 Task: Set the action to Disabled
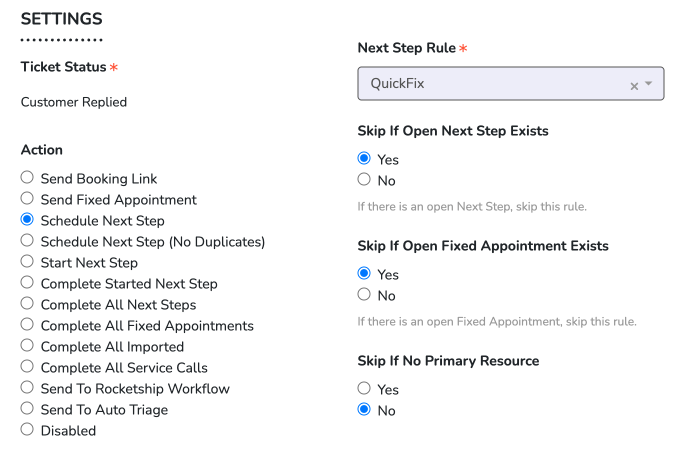(x=27, y=430)
